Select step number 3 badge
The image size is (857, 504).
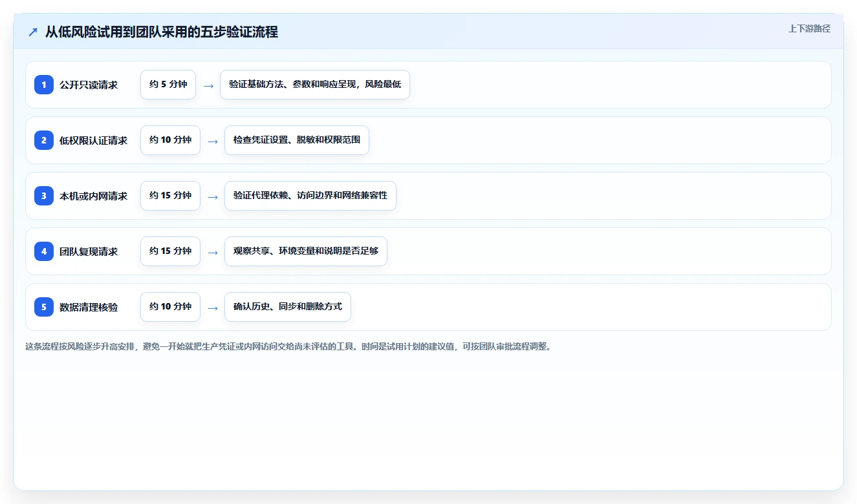tap(44, 196)
